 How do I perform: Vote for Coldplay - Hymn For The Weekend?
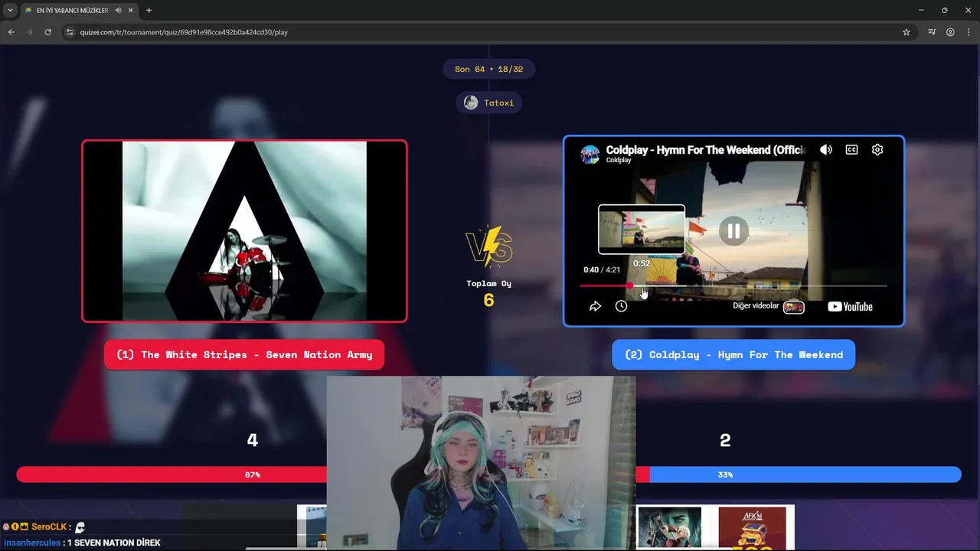[x=733, y=354]
